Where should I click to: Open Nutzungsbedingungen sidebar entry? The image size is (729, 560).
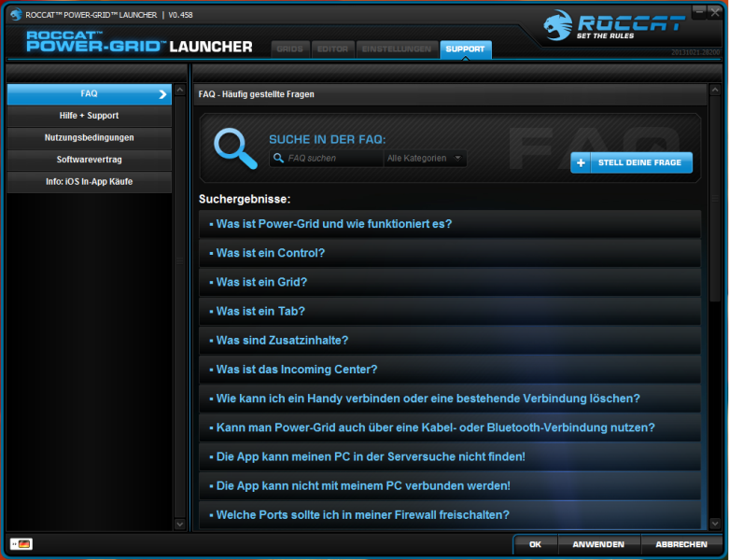(x=90, y=137)
